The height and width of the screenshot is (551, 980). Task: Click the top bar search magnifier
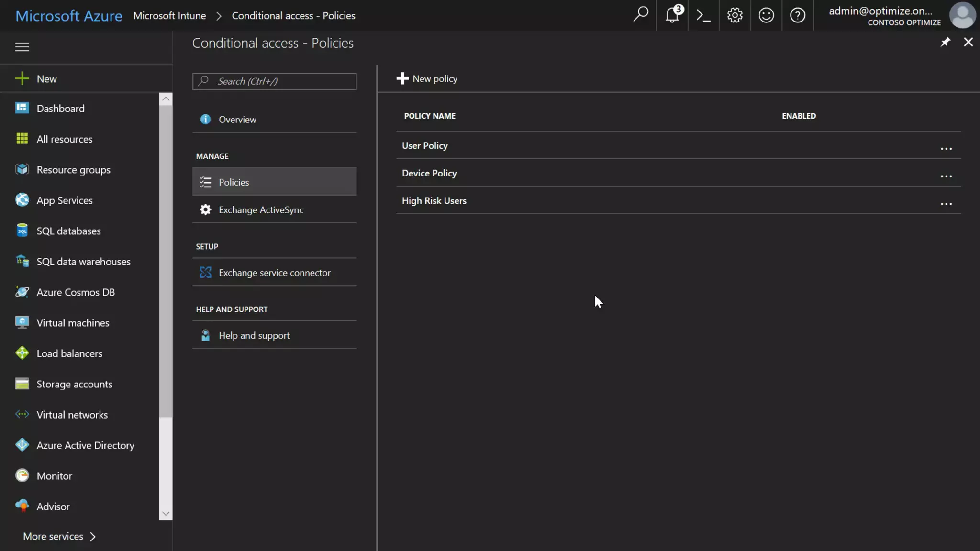tap(640, 14)
